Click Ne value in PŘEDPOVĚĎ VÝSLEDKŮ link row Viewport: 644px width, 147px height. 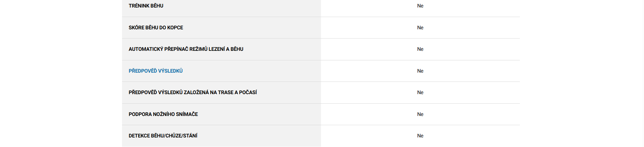tap(420, 71)
